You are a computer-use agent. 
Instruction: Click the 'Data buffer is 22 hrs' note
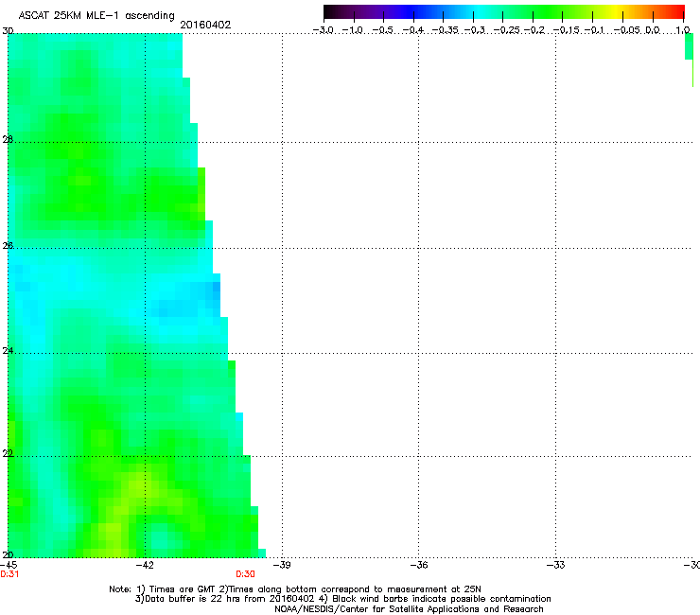pos(342,599)
